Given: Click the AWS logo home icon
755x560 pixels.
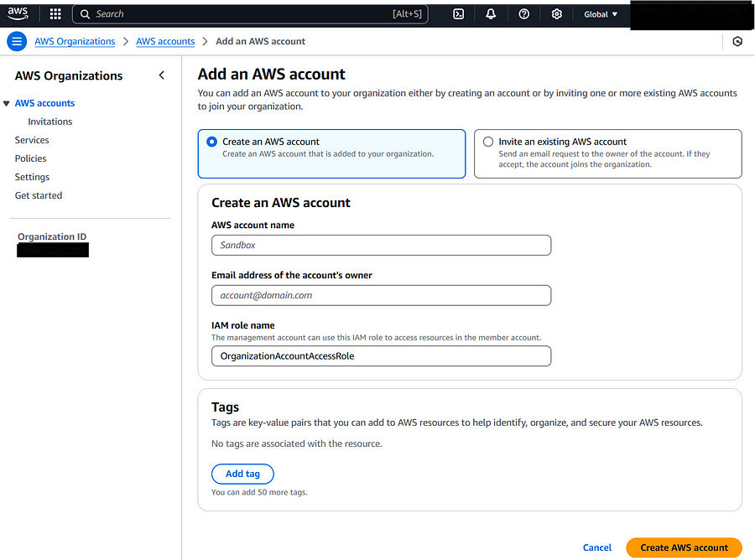Looking at the screenshot, I should [x=18, y=14].
